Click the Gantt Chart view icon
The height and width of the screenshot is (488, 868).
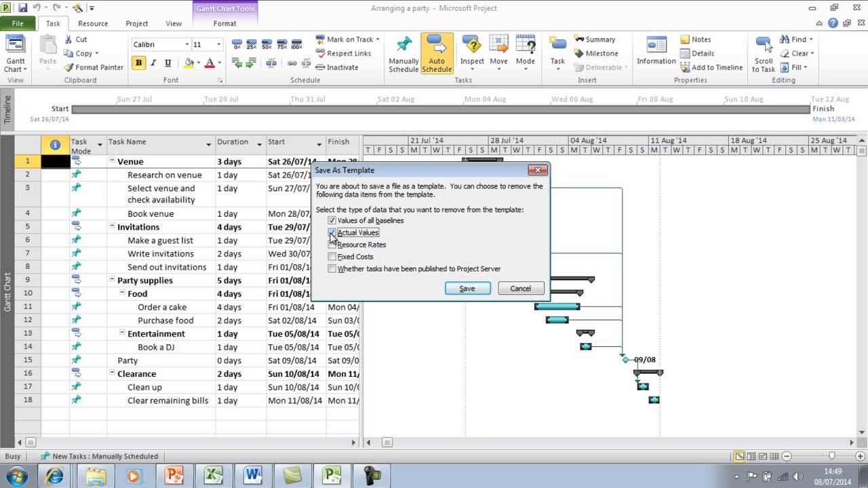[15, 45]
